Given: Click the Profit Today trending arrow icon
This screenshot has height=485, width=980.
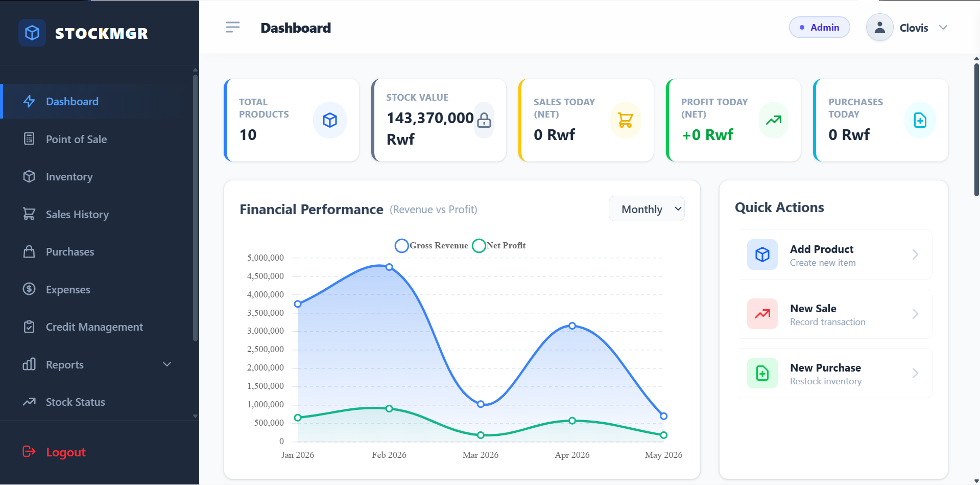Looking at the screenshot, I should click(x=774, y=120).
